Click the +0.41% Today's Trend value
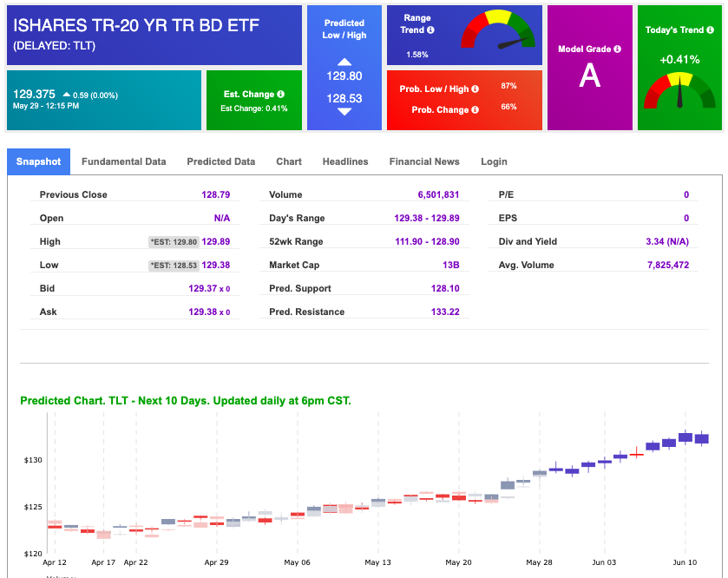Viewport: 728px width, 578px height. pos(679,59)
